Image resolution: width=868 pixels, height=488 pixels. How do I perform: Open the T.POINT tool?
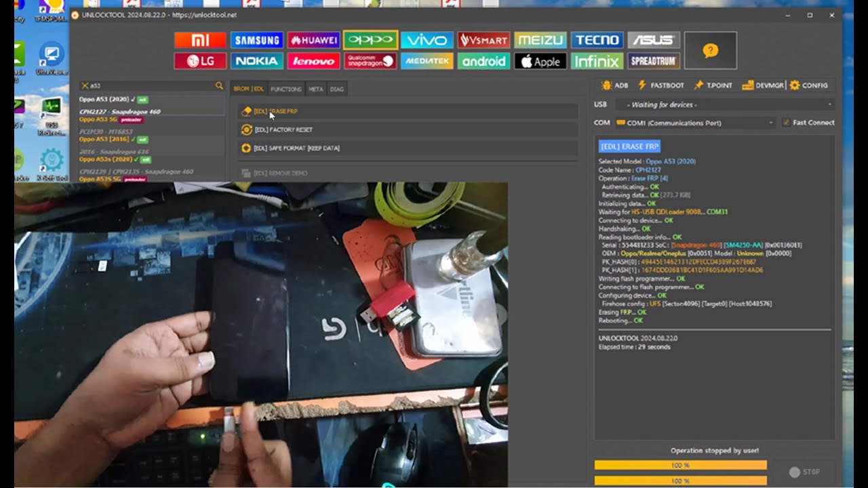click(x=713, y=85)
